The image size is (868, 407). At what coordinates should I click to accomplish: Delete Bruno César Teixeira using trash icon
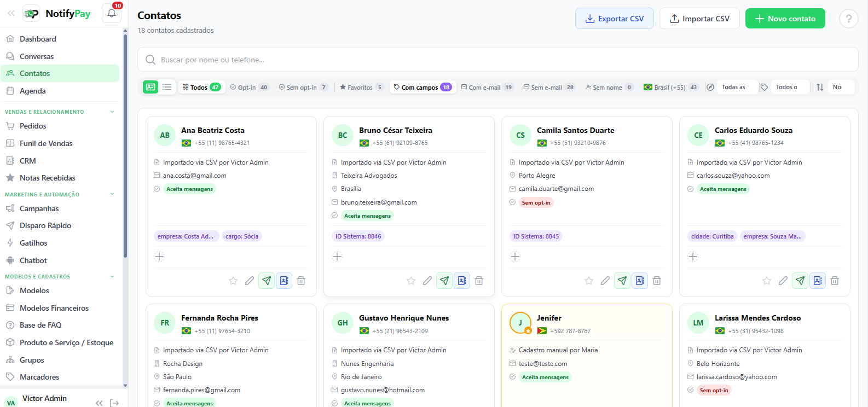(x=479, y=281)
